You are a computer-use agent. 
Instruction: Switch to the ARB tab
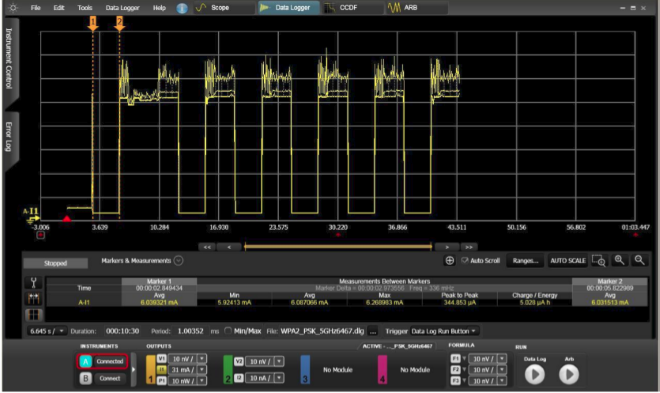click(417, 8)
